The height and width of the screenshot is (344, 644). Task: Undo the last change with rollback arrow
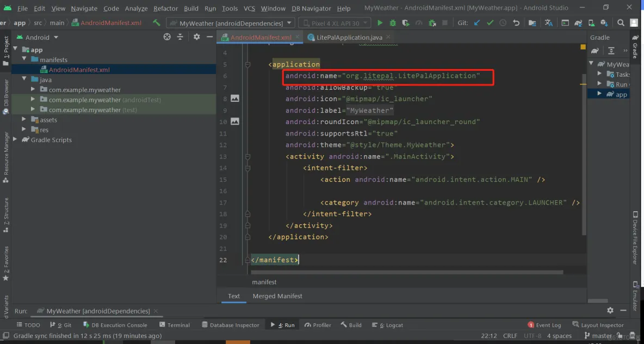(517, 23)
